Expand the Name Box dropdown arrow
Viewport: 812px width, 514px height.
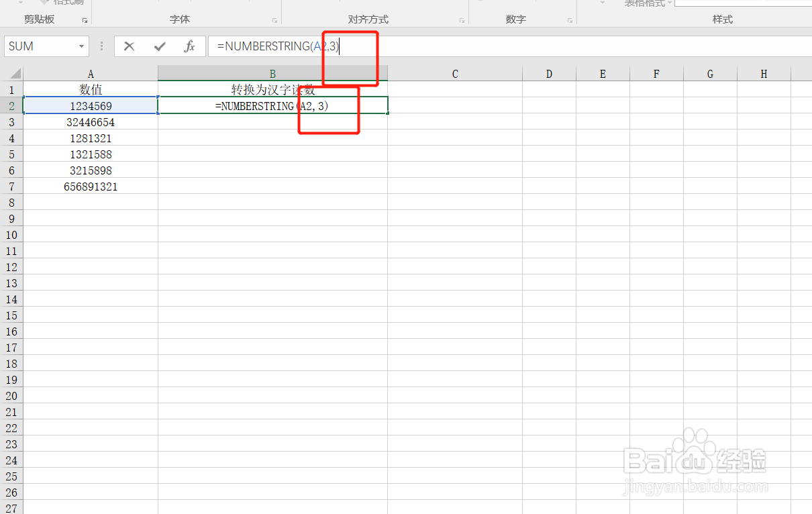coord(82,46)
